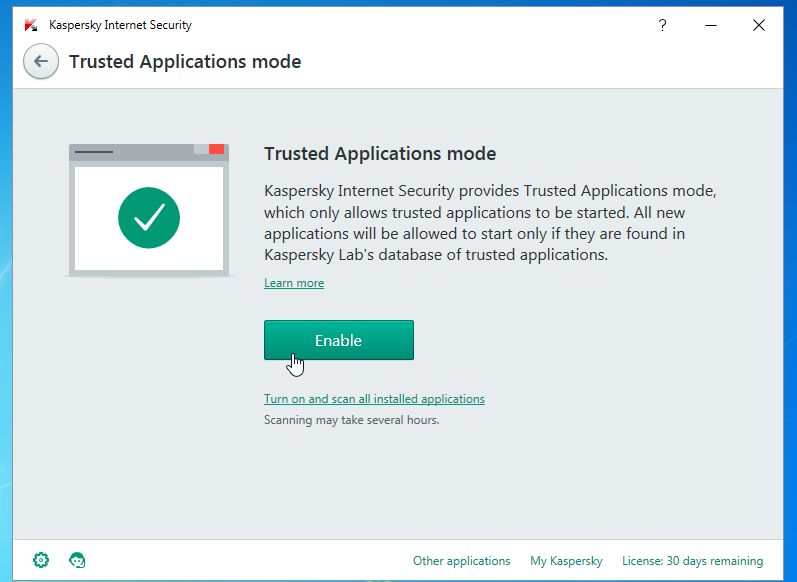Click the Trusted Applications description paragraph
The width and height of the screenshot is (797, 582).
point(490,222)
